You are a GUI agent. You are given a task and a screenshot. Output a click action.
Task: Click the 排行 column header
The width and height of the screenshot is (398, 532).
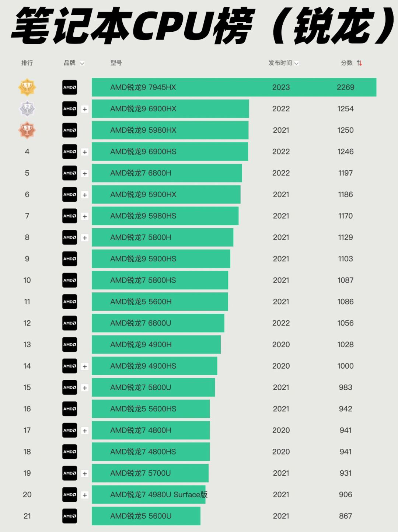(27, 63)
